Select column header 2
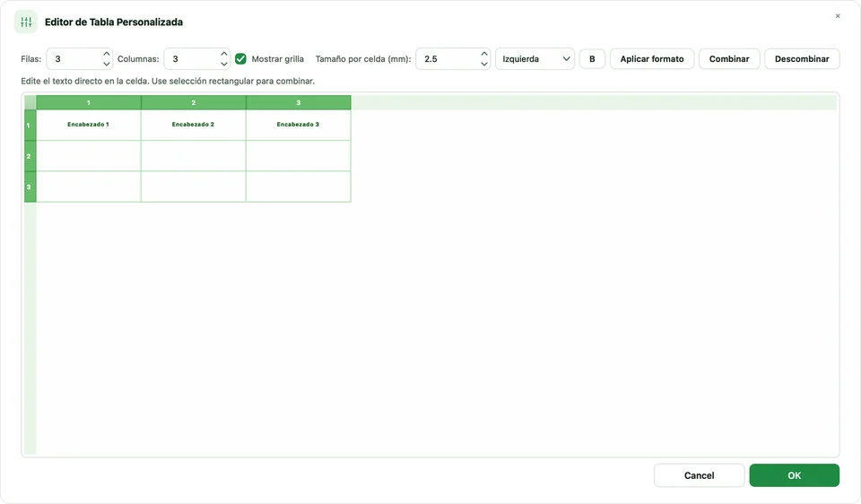 coord(194,102)
